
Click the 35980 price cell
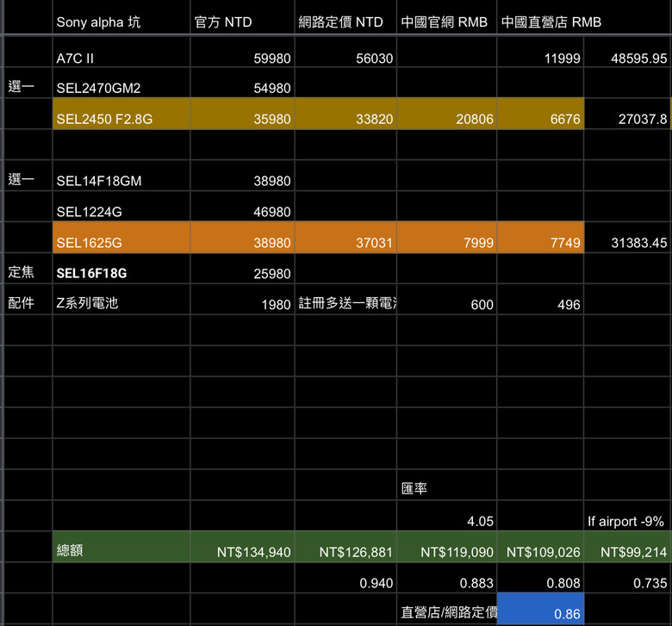click(x=243, y=114)
